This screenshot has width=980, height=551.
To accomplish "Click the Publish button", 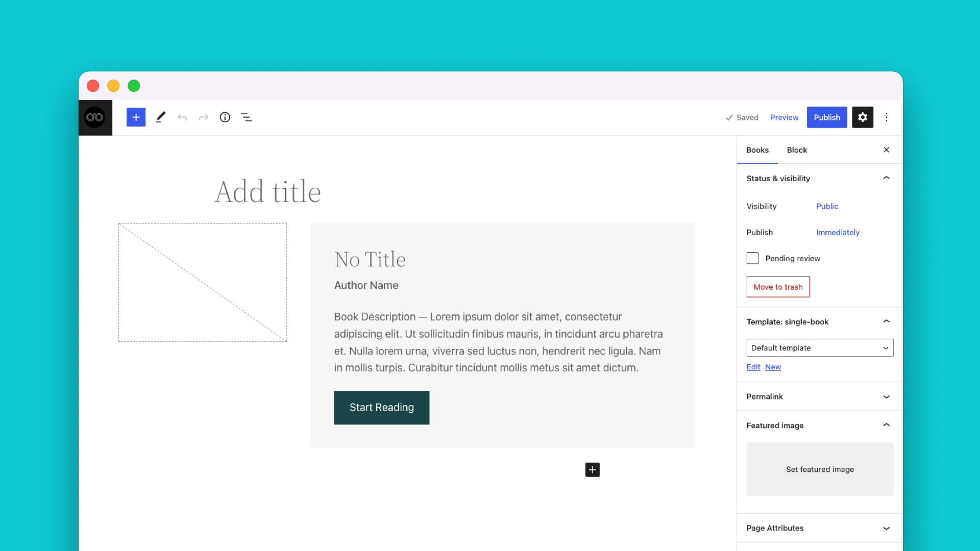I will click(826, 117).
